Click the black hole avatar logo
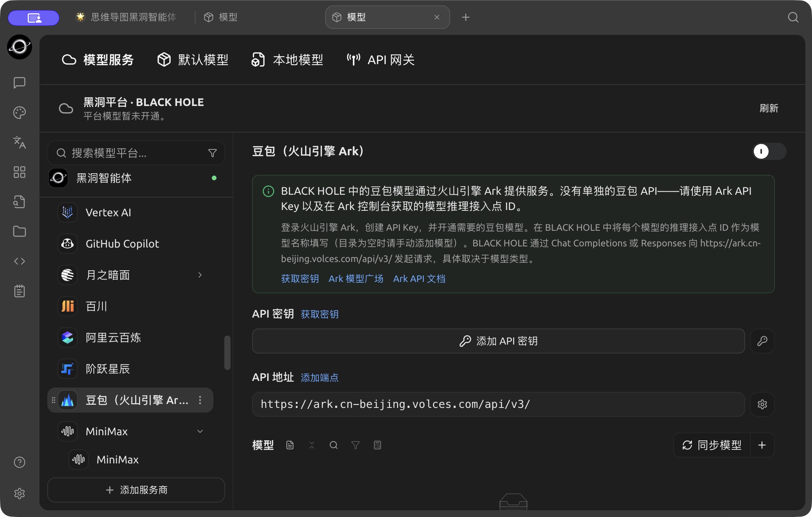 (x=20, y=47)
